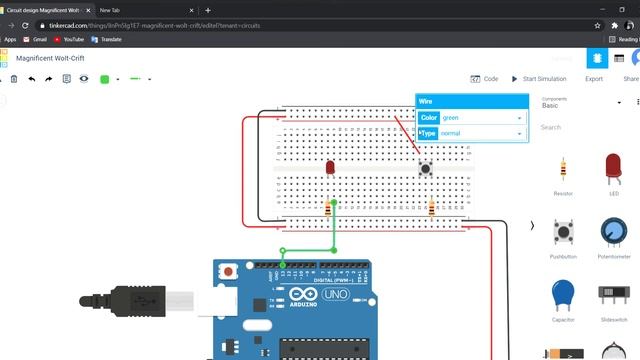640x360 pixels.
Task: Bookmark this page star icon
Action: click(597, 25)
